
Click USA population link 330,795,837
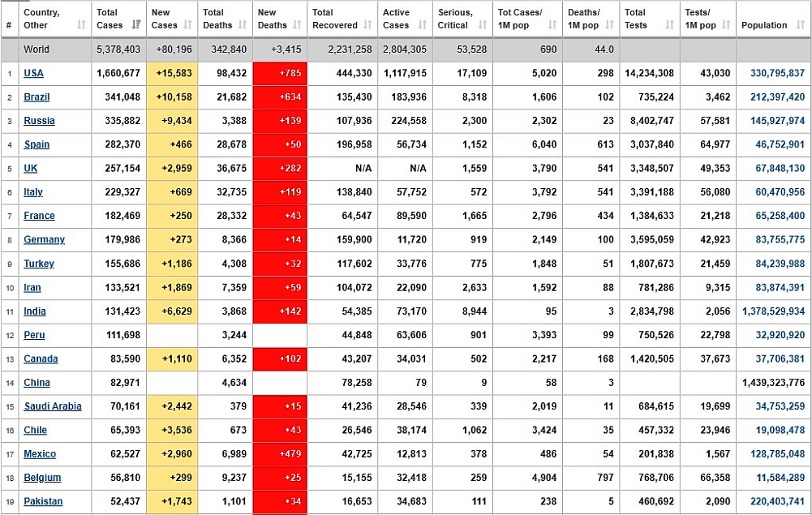pyautogui.click(x=777, y=73)
